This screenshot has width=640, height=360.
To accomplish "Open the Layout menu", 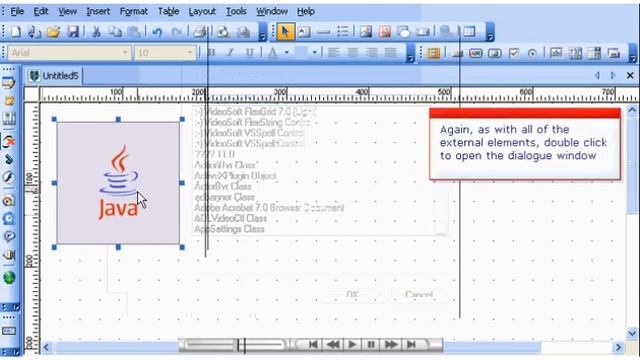I will 202,11.
